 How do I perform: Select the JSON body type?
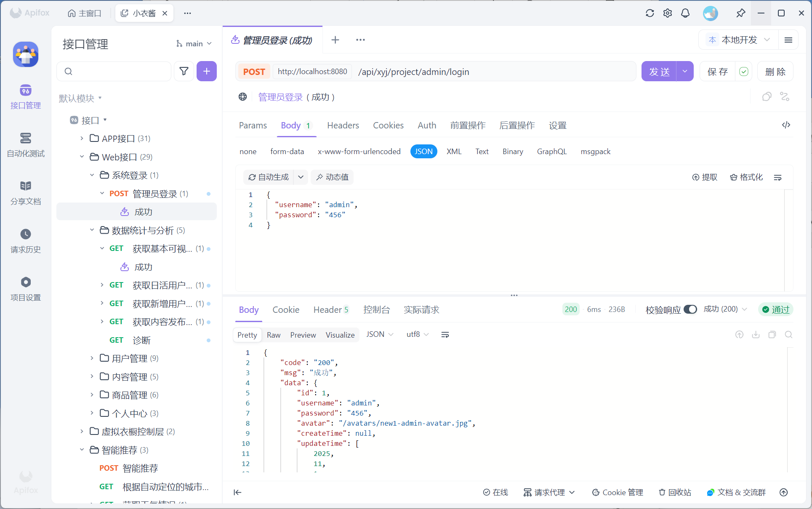tap(423, 152)
